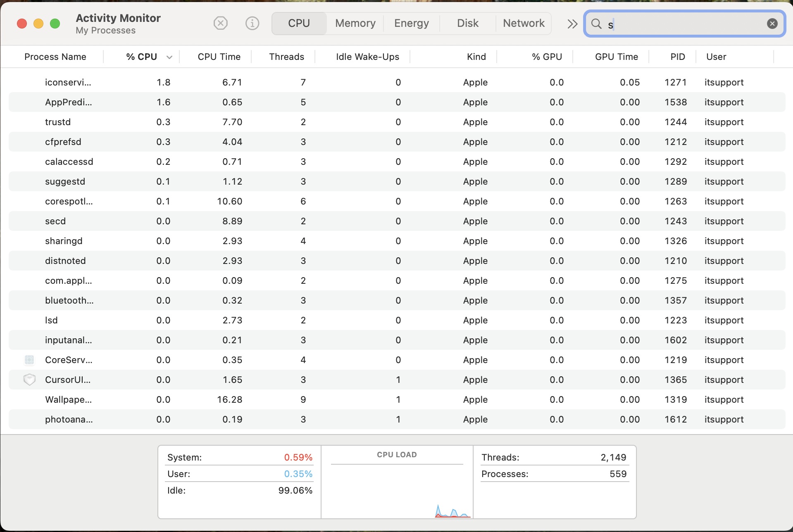Click the magnifying glass search icon
Viewport: 793px width, 532px height.
(596, 24)
